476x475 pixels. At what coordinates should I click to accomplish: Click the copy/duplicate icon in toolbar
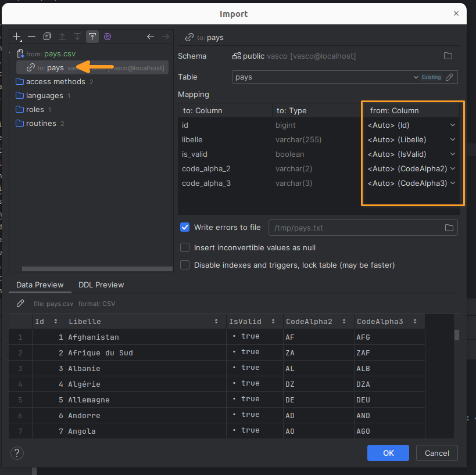pos(47,37)
